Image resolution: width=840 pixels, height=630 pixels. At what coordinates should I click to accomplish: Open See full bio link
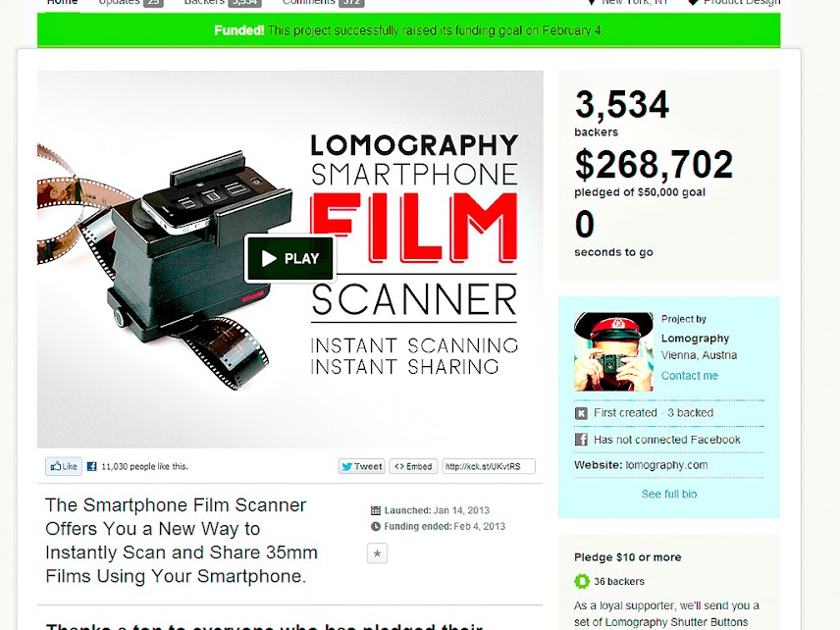coord(669,494)
